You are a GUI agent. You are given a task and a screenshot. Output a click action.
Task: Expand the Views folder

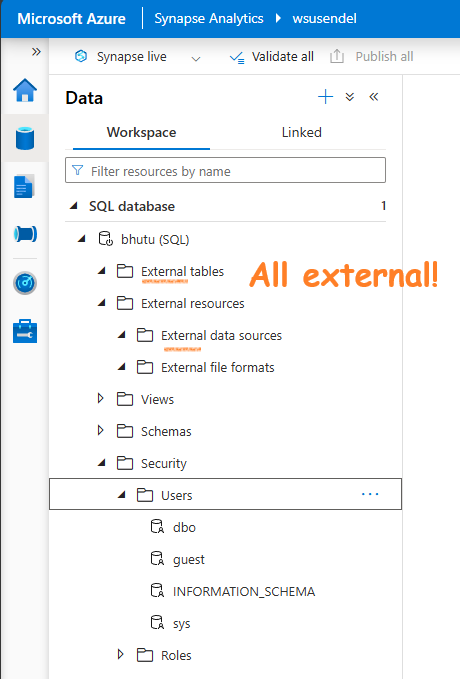pos(100,398)
